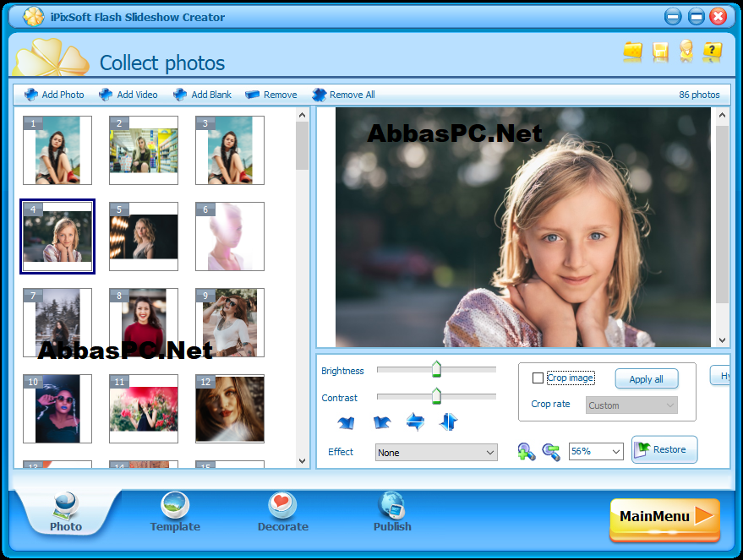743x560 pixels.
Task: Select photo thumbnail number 8
Action: click(x=144, y=323)
